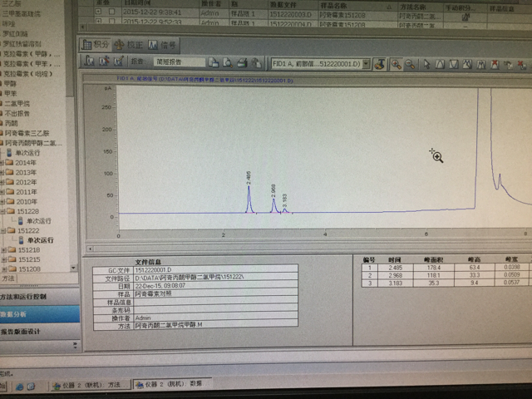This screenshot has height=399, width=532.
Task: Select the zoom out magnifier tool
Action: point(410,64)
